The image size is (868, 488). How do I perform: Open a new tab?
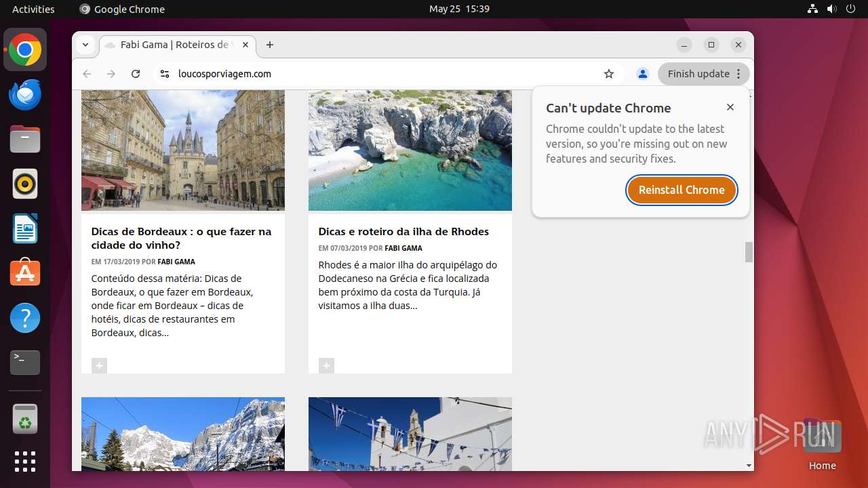(x=270, y=45)
